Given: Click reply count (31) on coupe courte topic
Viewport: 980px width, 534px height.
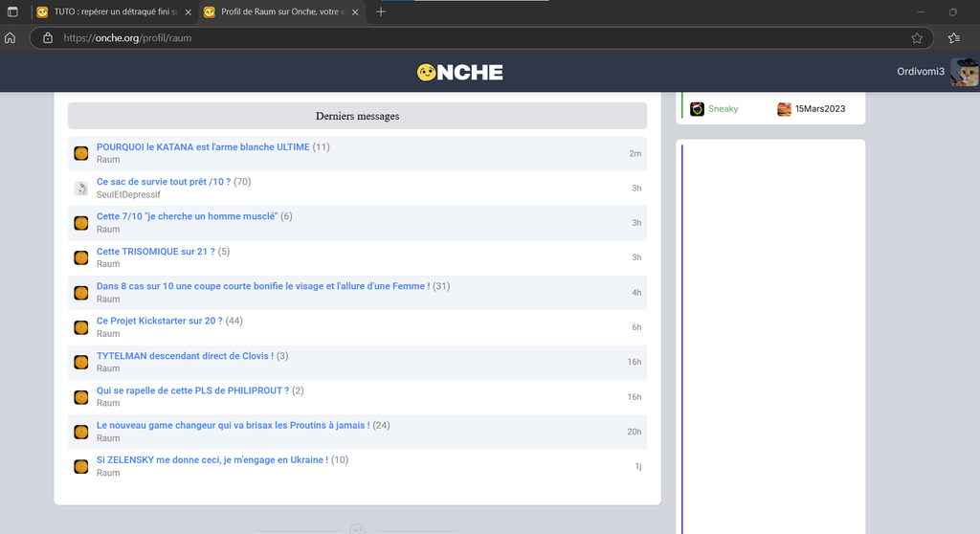Looking at the screenshot, I should (x=442, y=286).
